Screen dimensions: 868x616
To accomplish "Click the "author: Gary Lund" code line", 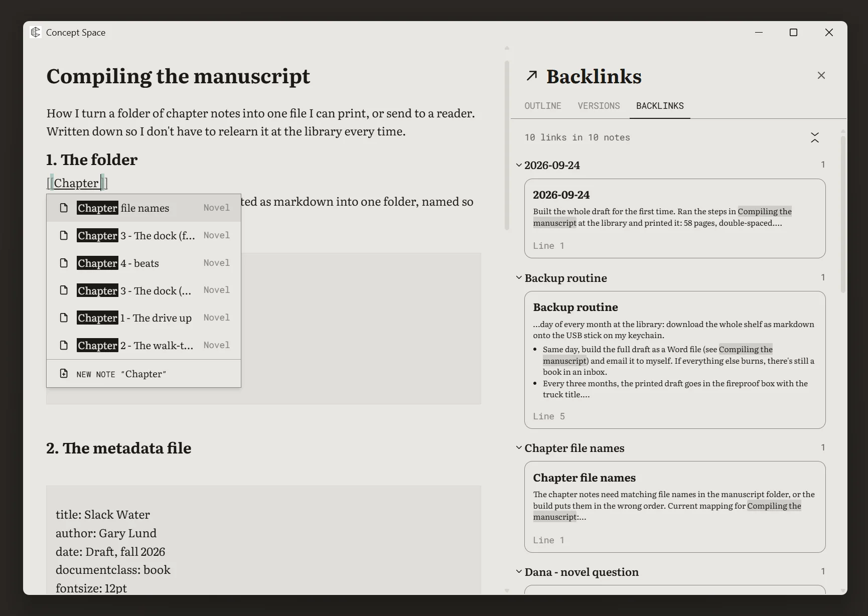I will point(106,533).
